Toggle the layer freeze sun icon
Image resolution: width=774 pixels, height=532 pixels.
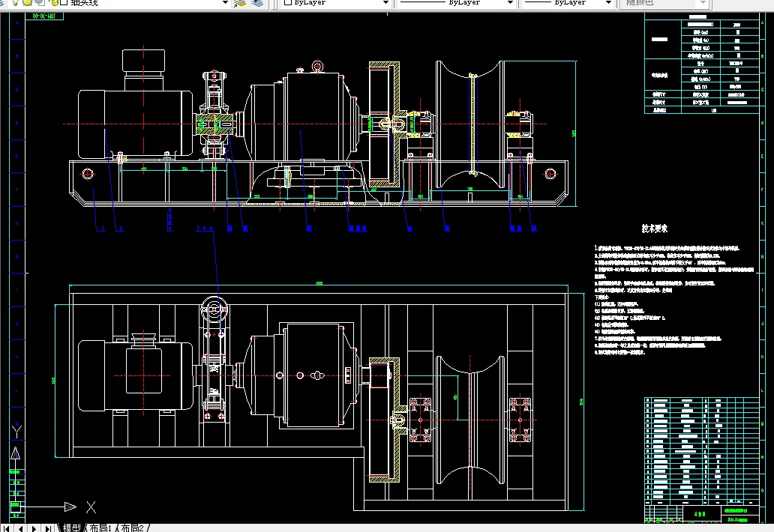pos(27,2)
